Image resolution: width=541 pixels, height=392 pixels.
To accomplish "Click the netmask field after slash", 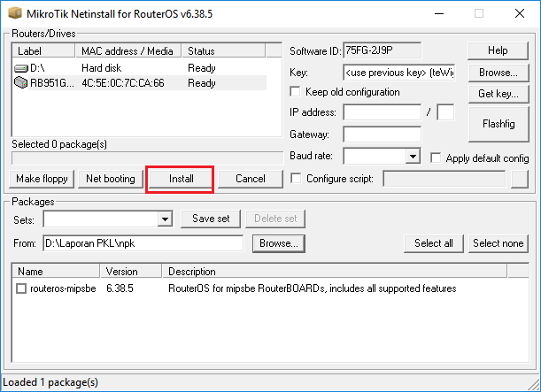I will (445, 112).
